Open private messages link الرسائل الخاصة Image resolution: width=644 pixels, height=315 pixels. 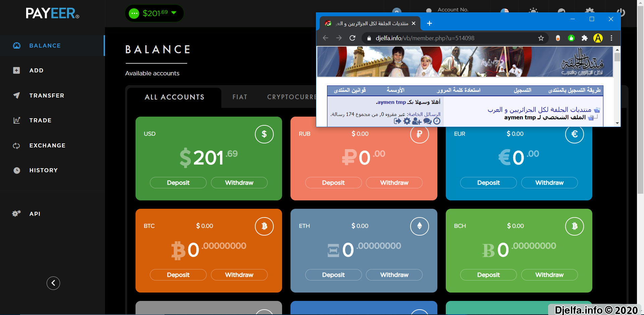click(x=425, y=114)
